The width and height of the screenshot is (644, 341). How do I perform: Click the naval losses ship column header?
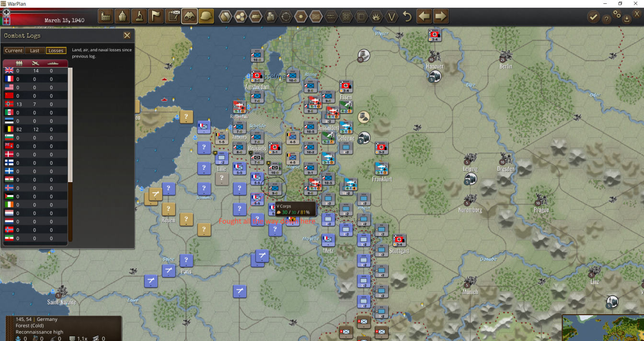(x=52, y=63)
